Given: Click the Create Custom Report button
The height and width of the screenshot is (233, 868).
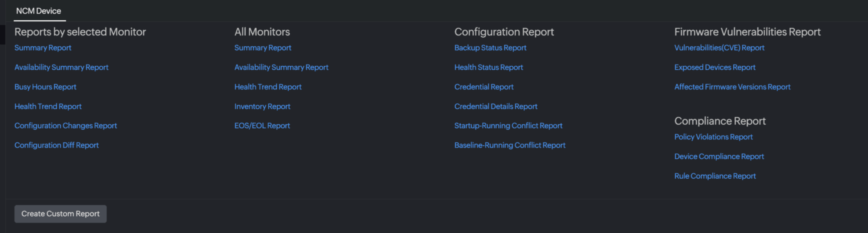Looking at the screenshot, I should (60, 214).
